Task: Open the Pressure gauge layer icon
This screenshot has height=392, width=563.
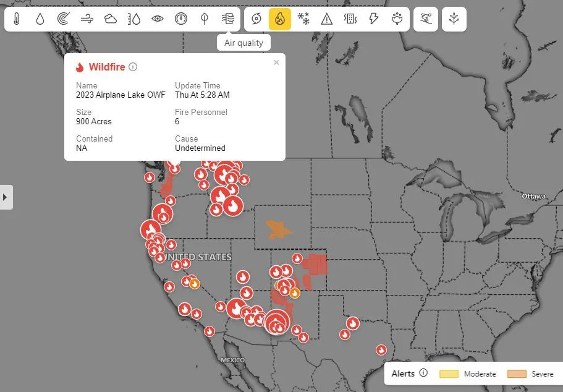Action: coord(181,19)
